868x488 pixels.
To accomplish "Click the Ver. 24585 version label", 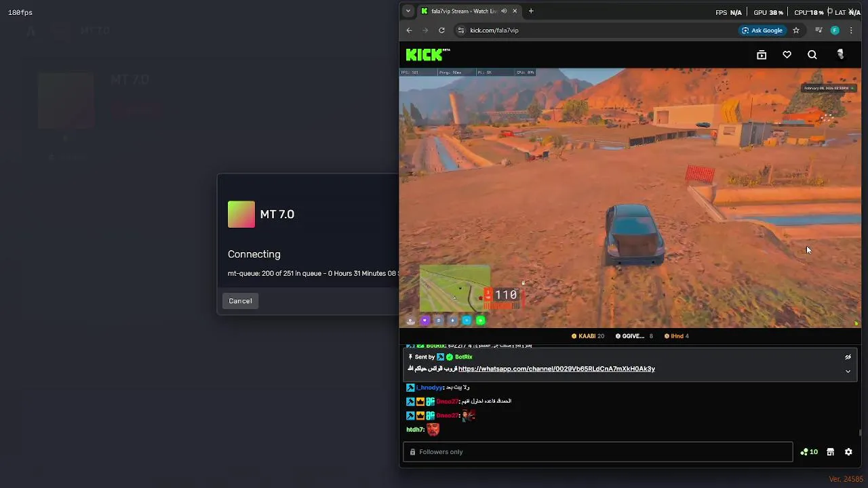I will [x=846, y=479].
